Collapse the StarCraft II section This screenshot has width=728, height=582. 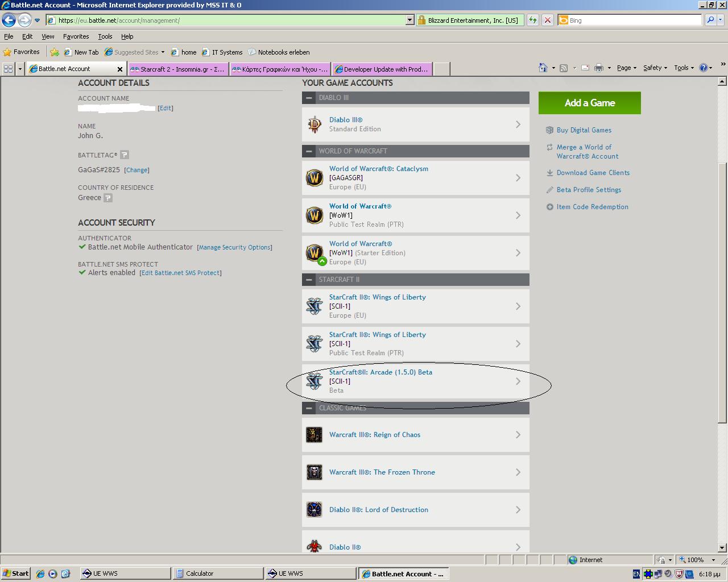pyautogui.click(x=309, y=280)
